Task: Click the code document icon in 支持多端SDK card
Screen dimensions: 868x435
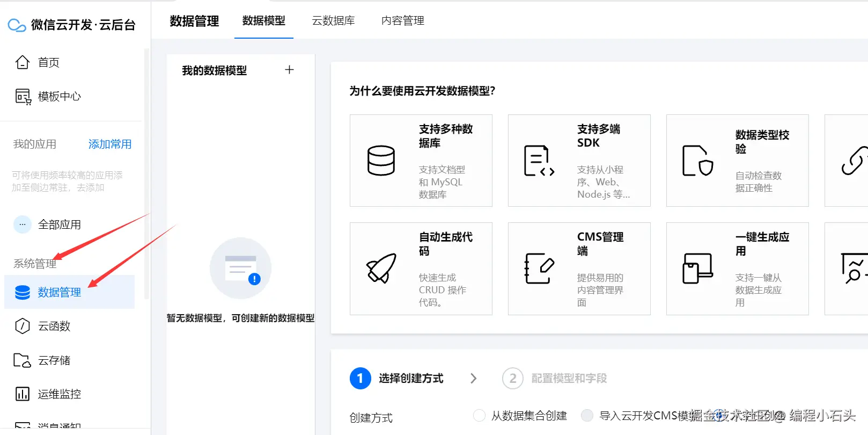Action: 539,161
